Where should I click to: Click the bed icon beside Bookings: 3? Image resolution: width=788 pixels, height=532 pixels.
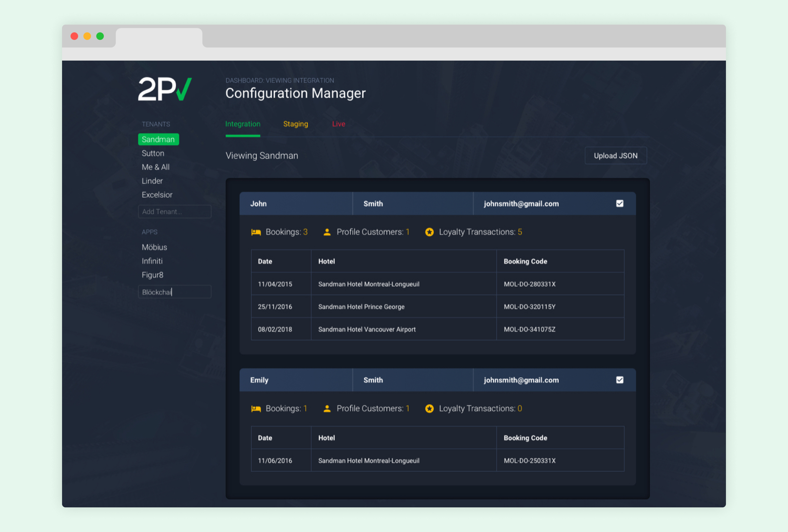pos(256,232)
